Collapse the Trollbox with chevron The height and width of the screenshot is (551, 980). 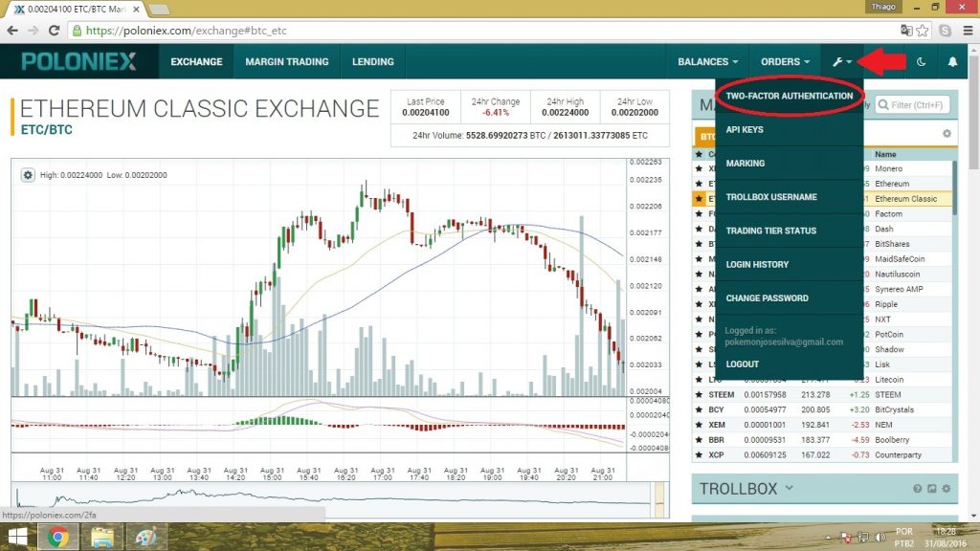(x=790, y=488)
